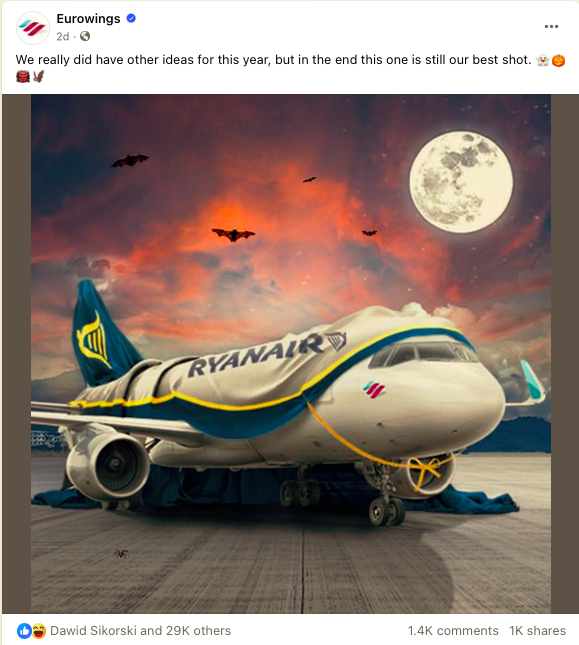Viewport: 579px width, 645px height.
Task: Click the Eurowings page name
Action: [88, 19]
